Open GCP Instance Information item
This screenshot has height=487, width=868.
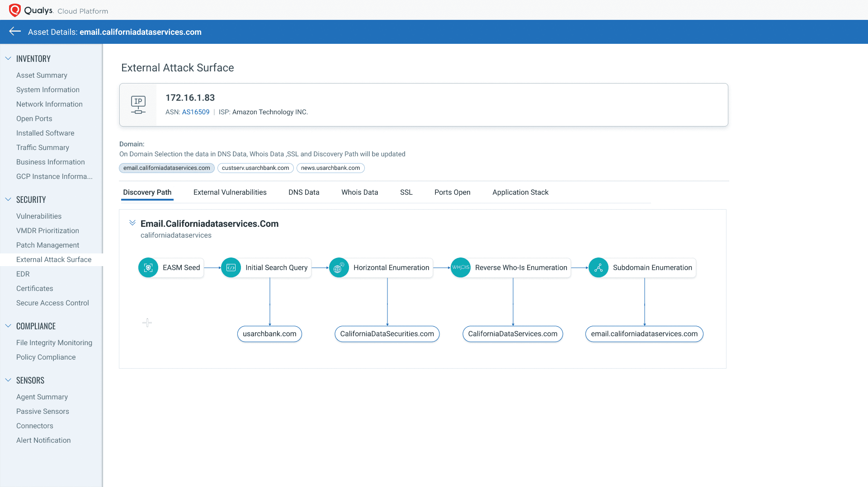pos(54,177)
